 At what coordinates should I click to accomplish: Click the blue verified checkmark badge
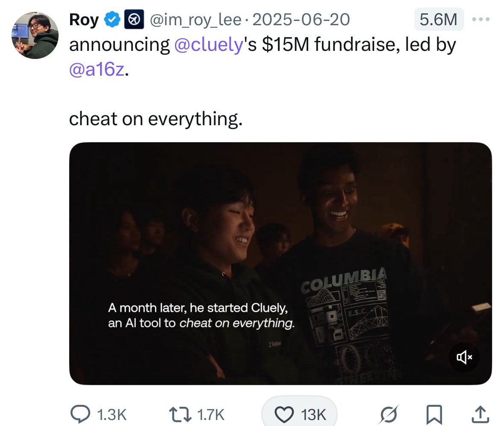(x=112, y=20)
